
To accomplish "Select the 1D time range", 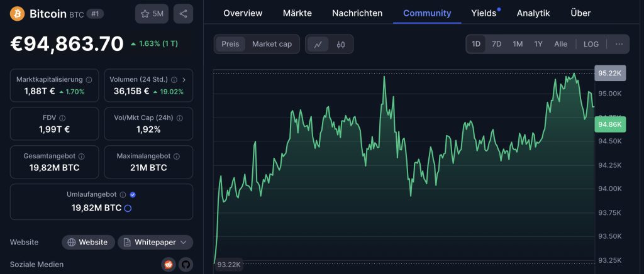I will point(476,44).
